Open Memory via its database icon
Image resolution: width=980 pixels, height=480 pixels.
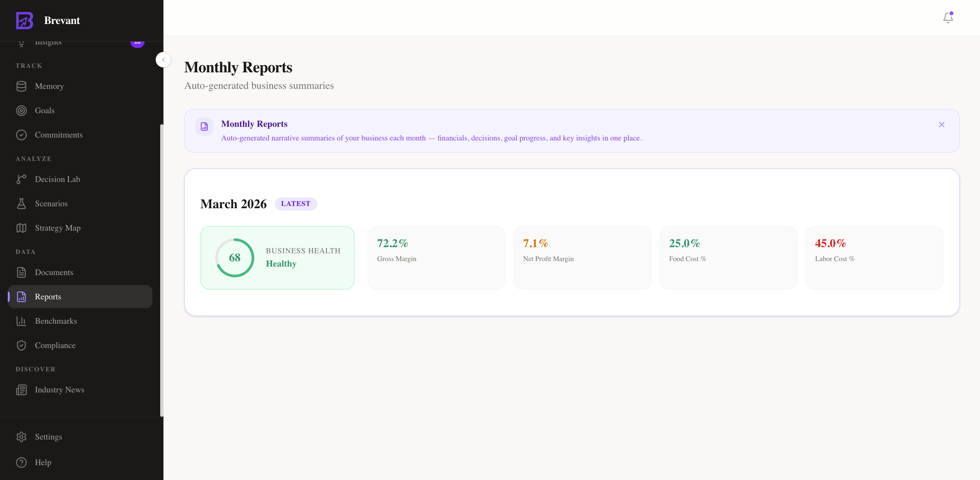click(21, 86)
